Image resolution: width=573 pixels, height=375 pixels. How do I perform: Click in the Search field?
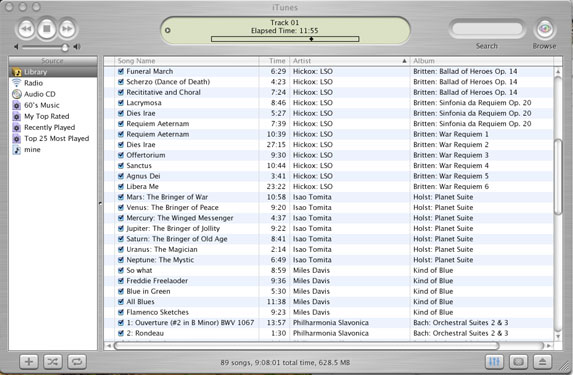coord(487,29)
